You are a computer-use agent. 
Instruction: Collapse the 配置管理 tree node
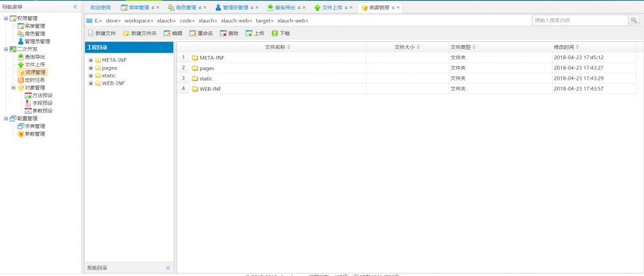[x=6, y=118]
